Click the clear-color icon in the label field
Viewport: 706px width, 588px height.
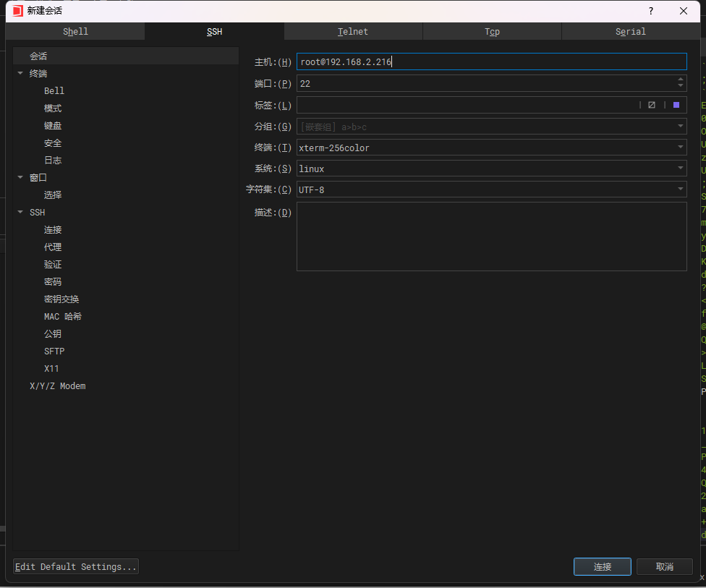(652, 105)
